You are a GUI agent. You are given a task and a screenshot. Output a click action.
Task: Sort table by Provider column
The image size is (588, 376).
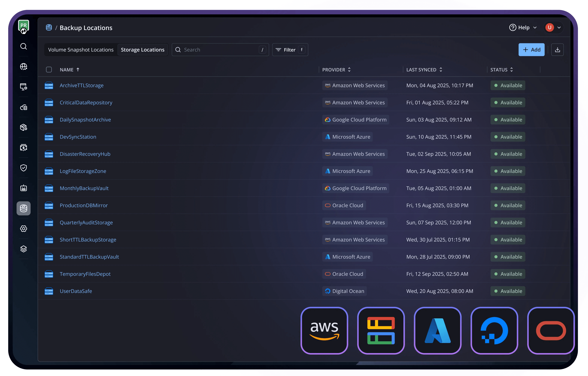pos(336,70)
